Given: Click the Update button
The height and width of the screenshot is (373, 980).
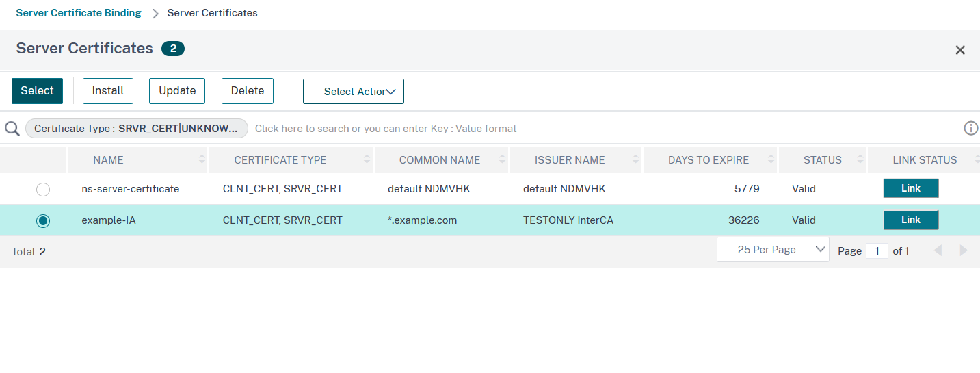Looking at the screenshot, I should pyautogui.click(x=177, y=91).
